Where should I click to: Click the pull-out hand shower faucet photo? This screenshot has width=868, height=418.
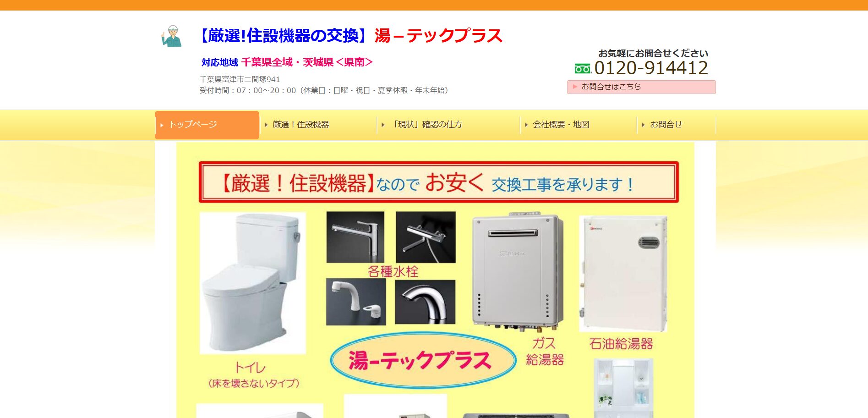[356, 302]
